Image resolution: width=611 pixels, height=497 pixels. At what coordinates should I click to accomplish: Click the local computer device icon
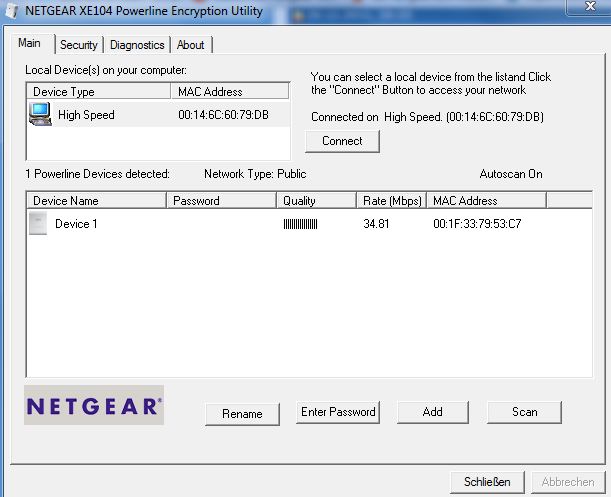tap(40, 114)
